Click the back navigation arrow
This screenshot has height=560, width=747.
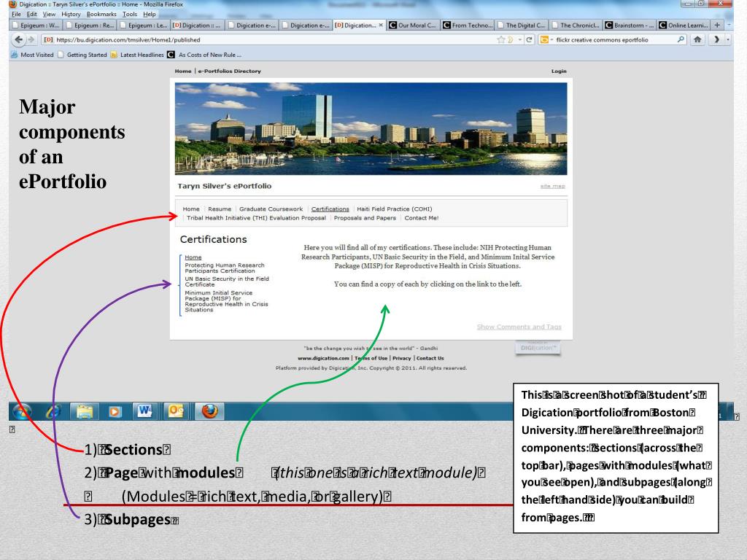pos(18,41)
